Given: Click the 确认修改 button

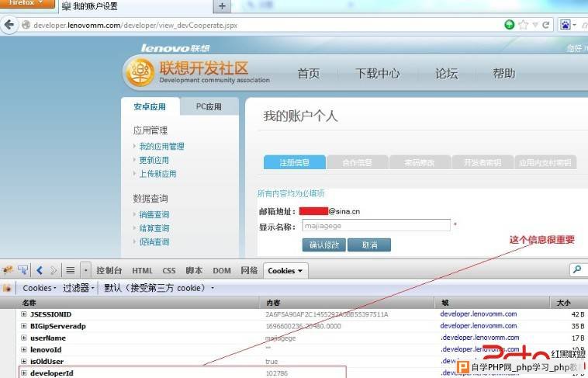Looking at the screenshot, I should coord(324,244).
